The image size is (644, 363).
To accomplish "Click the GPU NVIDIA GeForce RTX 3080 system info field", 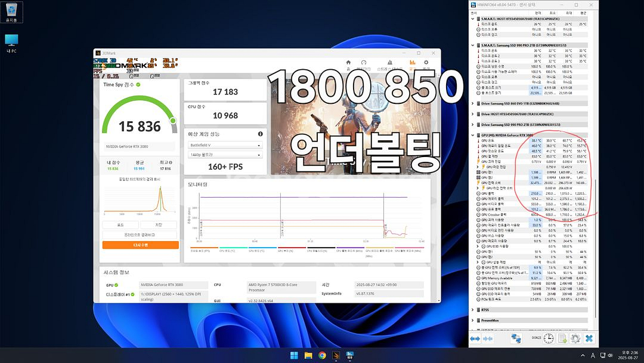I will 174,285.
